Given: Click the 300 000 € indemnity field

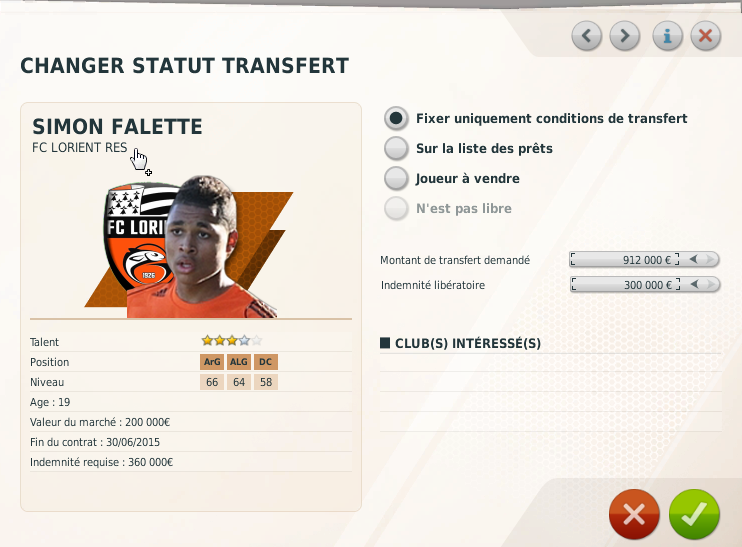Looking at the screenshot, I should pos(626,284).
